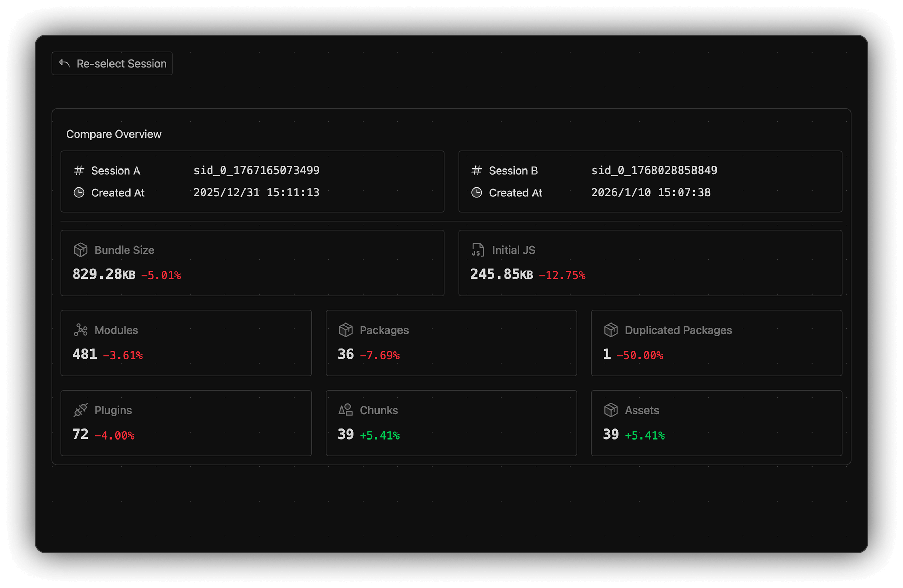Click the hash icon beside Session B
This screenshot has width=903, height=588.
(x=477, y=171)
